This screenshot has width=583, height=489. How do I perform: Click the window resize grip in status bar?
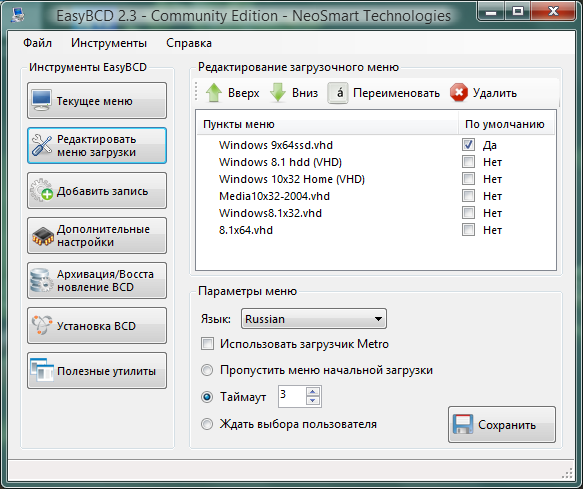pyautogui.click(x=567, y=473)
